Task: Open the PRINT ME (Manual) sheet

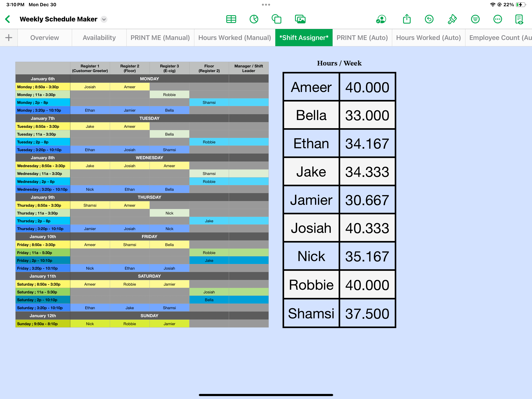Action: click(160, 38)
